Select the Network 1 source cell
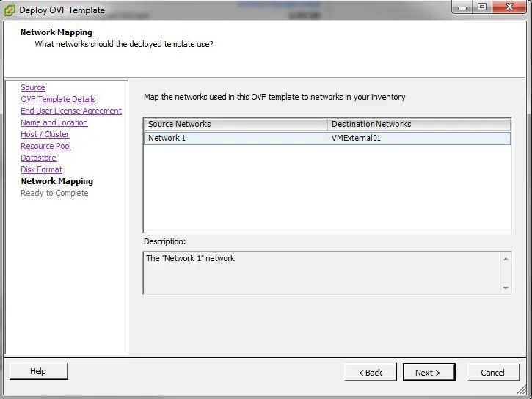 [236, 139]
